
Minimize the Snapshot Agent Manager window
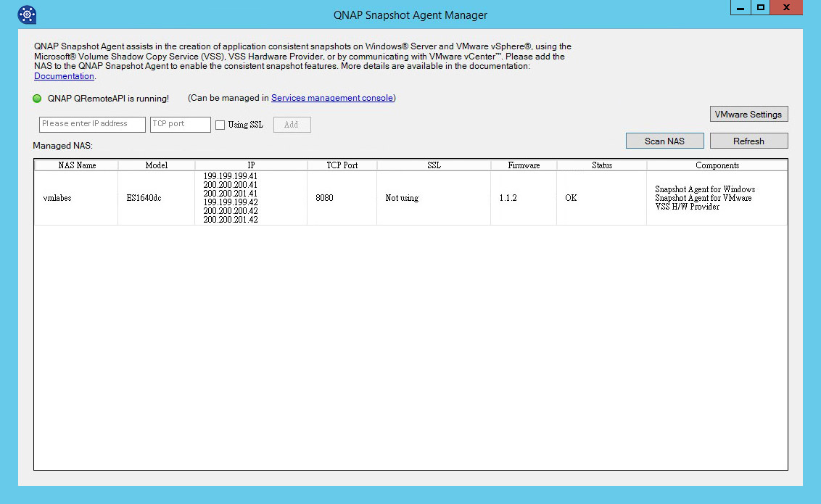[740, 7]
